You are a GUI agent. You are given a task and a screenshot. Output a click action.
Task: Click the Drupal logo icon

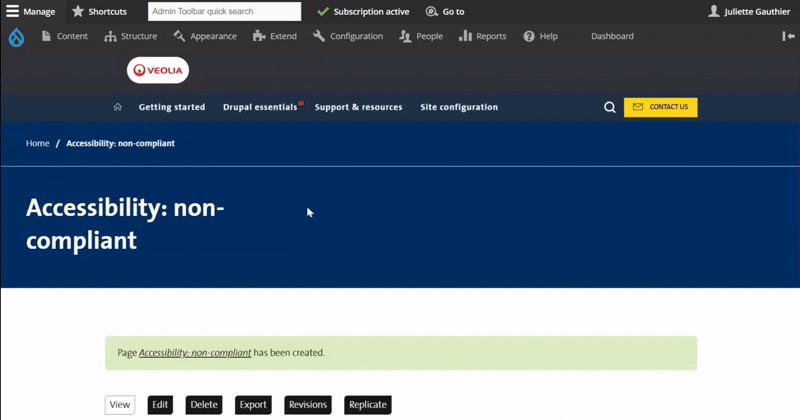click(x=16, y=37)
